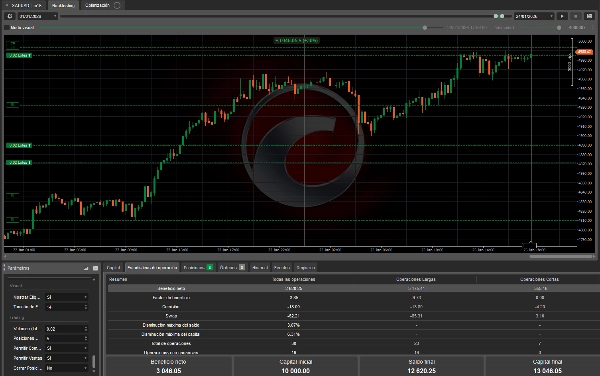This screenshot has height=376, width=600.
Task: Open the start date dropdown in the toolbar
Action: (38, 16)
